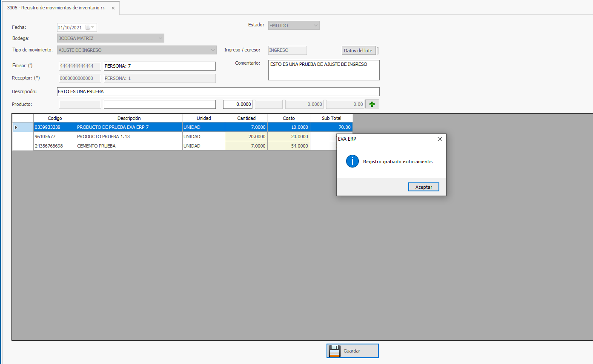This screenshot has width=593, height=364.
Task: Click the product quantity field showing 0.0000
Action: click(238, 104)
